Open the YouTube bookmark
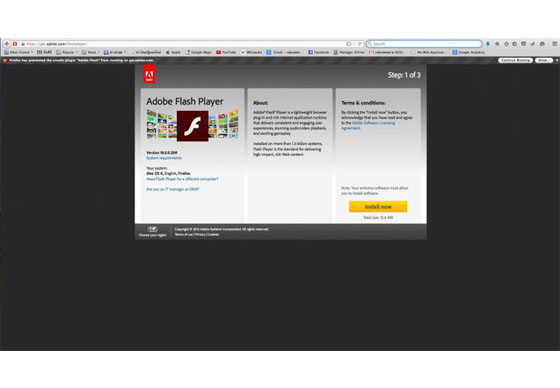 pyautogui.click(x=226, y=52)
